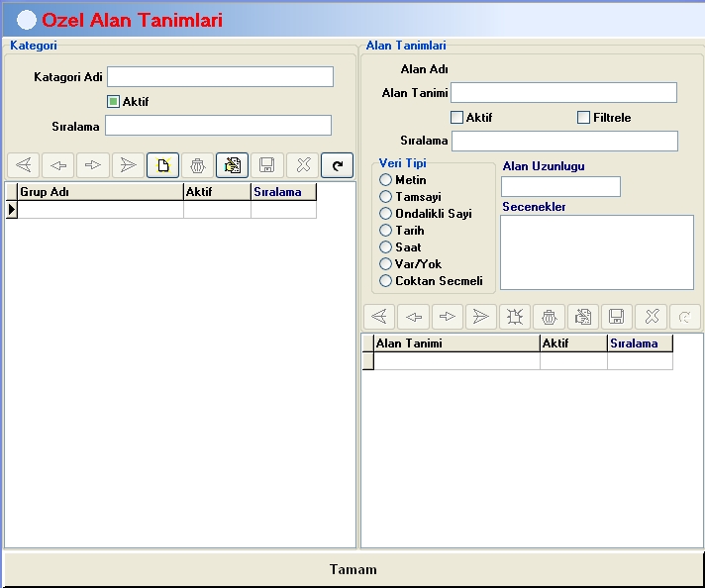705x588 pixels.
Task: Click save icon in Alan Tanimlari toolbar
Action: click(617, 317)
